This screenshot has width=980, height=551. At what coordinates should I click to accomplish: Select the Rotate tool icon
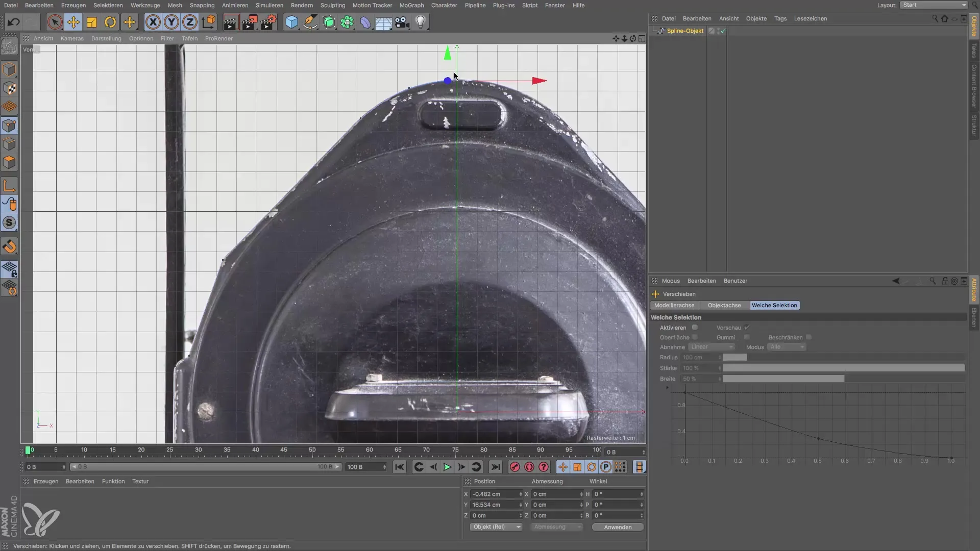110,22
